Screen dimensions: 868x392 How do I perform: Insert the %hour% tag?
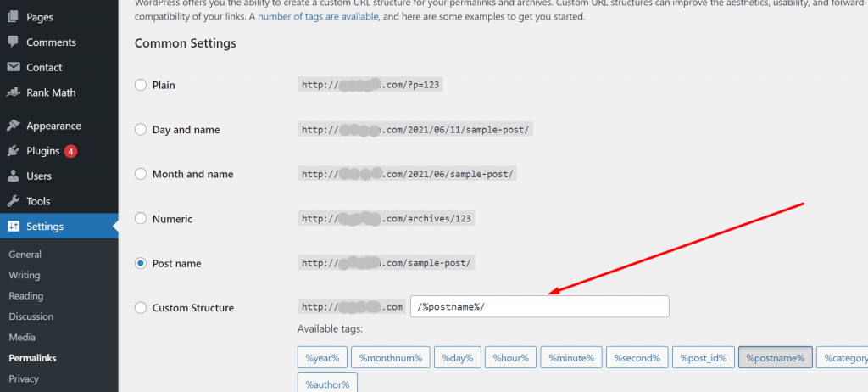[x=511, y=357]
